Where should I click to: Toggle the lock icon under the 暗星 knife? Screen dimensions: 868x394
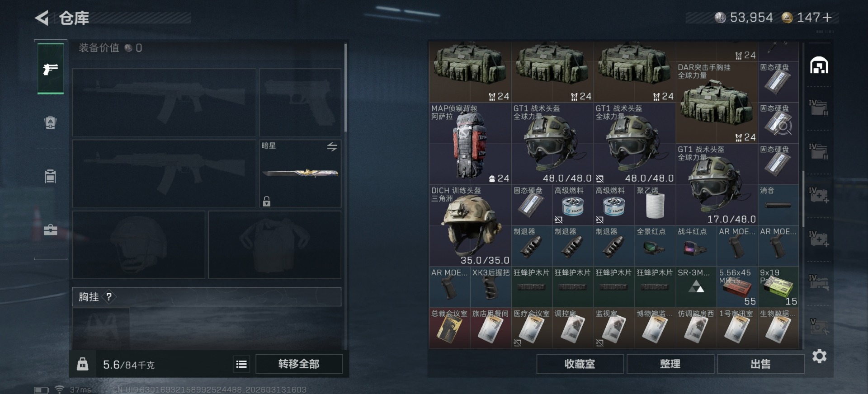(x=267, y=201)
